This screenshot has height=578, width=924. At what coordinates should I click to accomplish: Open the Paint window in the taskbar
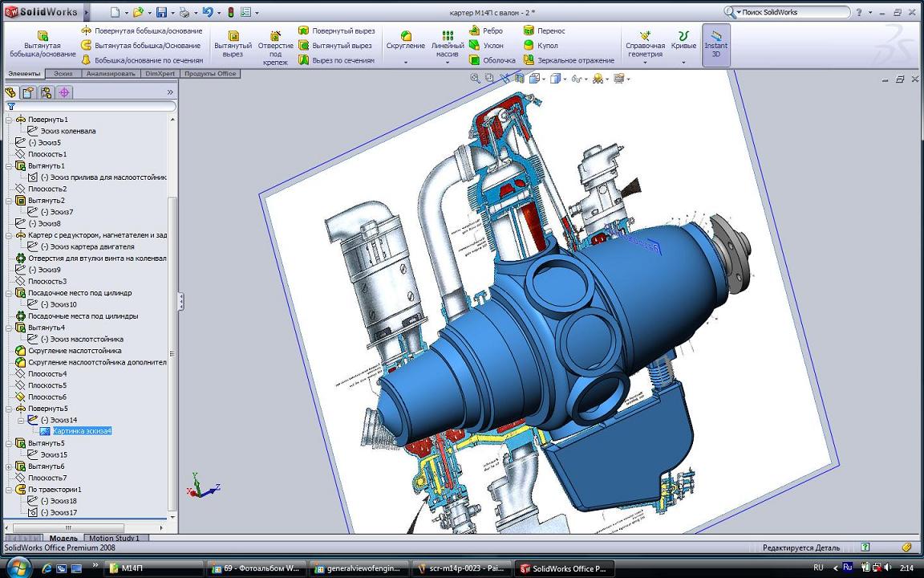(x=461, y=568)
